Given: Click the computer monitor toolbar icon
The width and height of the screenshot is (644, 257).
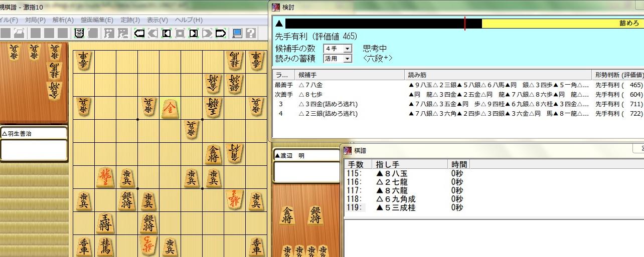Looking at the screenshot, I should pyautogui.click(x=237, y=33).
